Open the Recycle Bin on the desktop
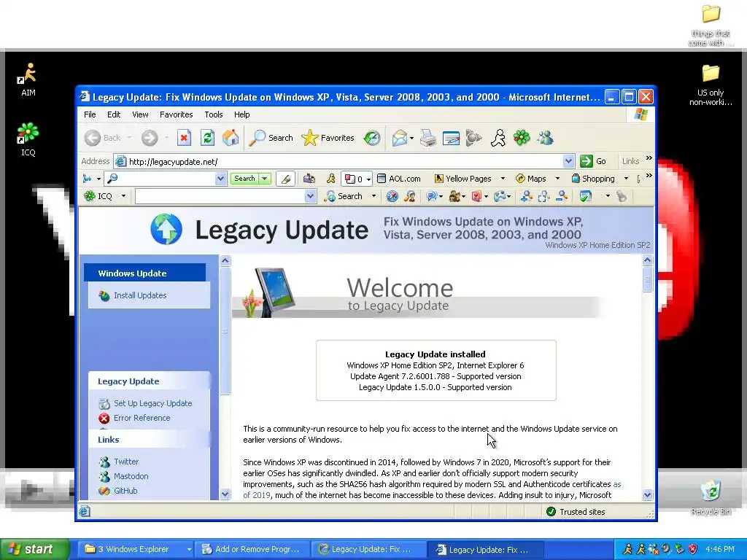 pyautogui.click(x=711, y=497)
